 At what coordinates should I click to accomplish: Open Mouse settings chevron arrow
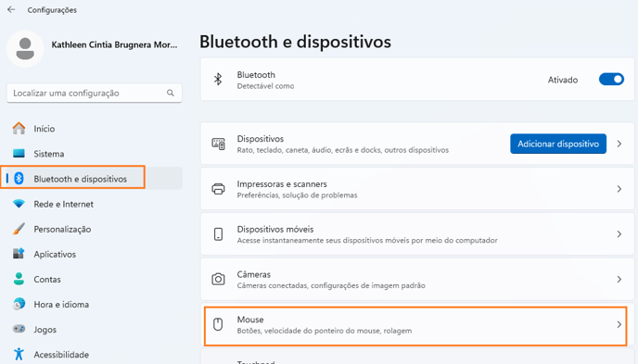(x=619, y=324)
